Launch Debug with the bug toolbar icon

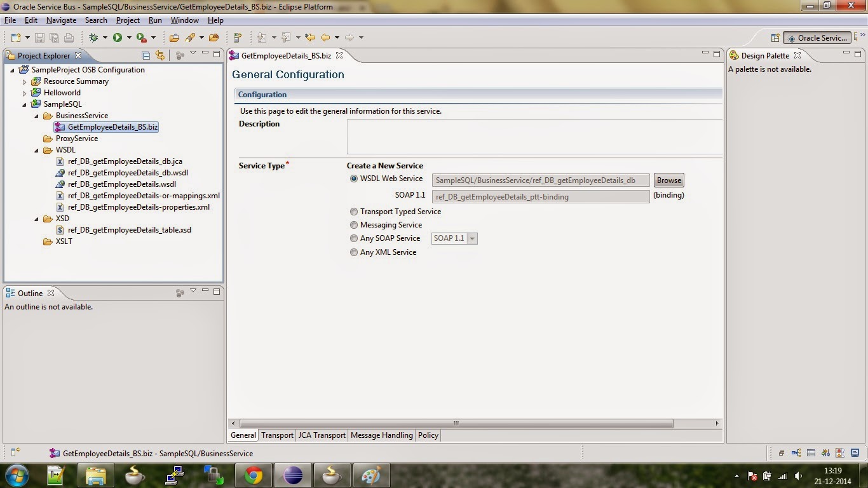coord(93,37)
